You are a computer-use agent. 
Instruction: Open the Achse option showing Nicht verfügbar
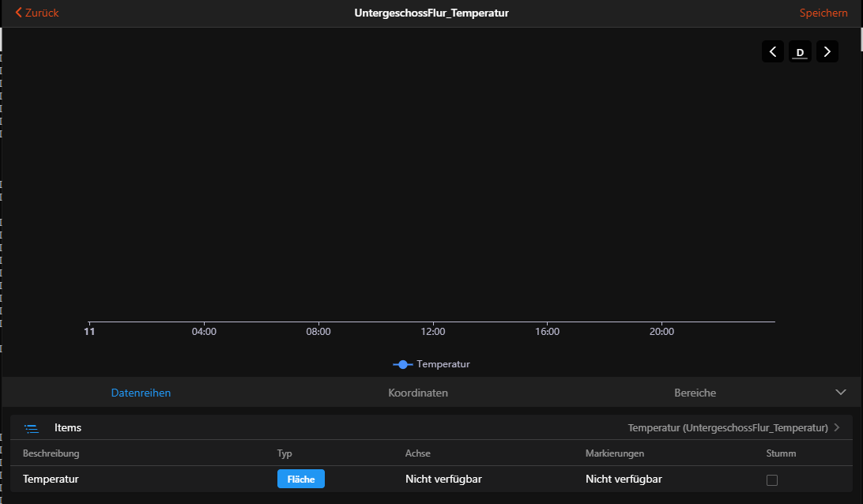point(443,479)
